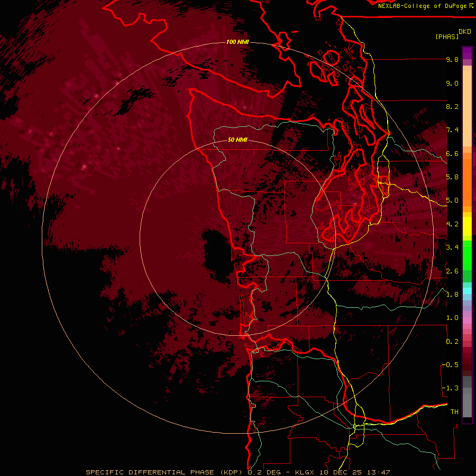Click the radar site dot at ring center
The image size is (476, 476).
click(x=237, y=239)
